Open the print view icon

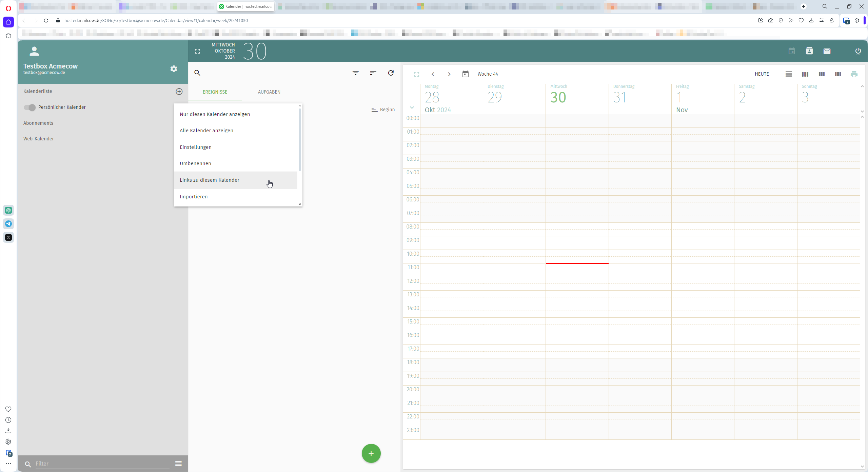(x=854, y=74)
